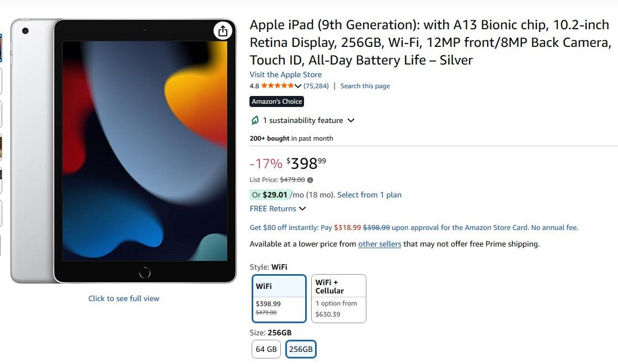Image resolution: width=618 pixels, height=364 pixels.
Task: Click the share icon on product image
Action: (223, 31)
